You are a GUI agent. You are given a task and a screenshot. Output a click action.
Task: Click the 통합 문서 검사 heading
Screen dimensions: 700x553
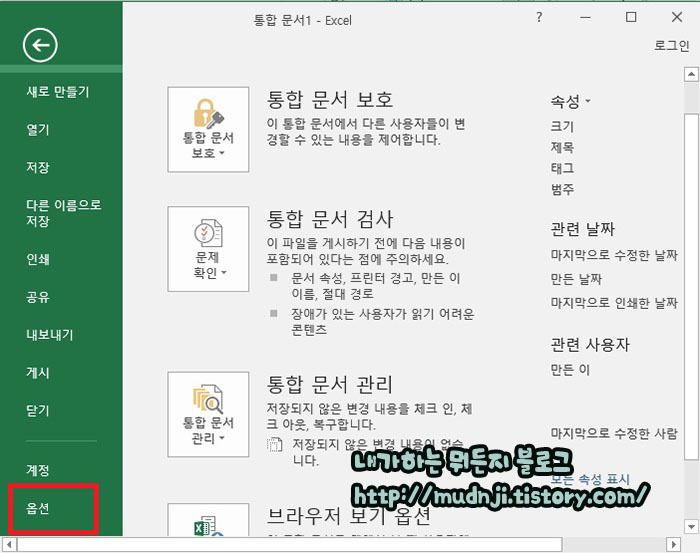[330, 219]
